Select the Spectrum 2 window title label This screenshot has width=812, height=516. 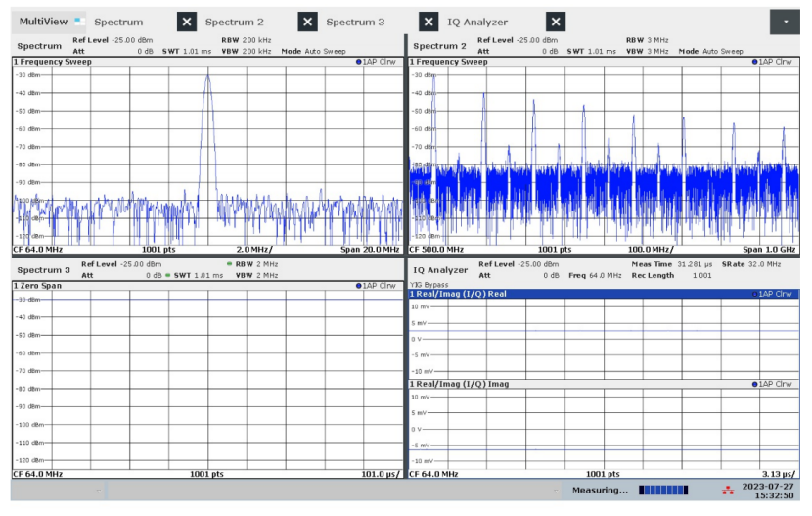pos(439,46)
